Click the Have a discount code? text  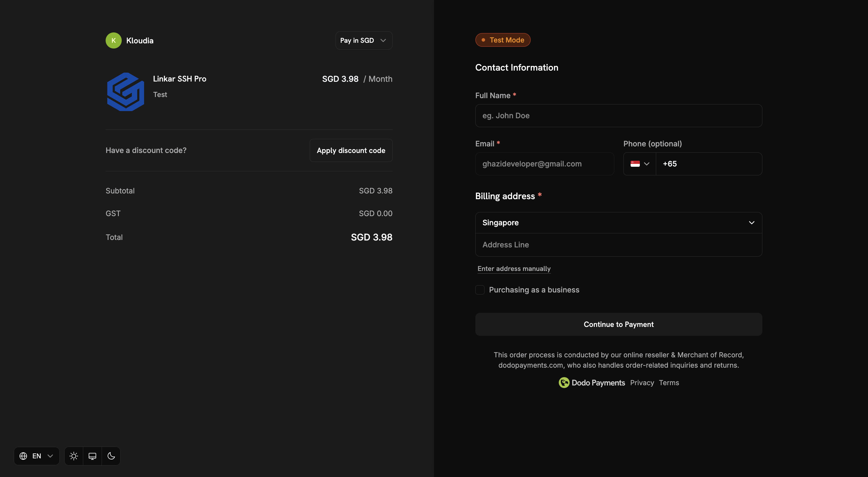(146, 150)
